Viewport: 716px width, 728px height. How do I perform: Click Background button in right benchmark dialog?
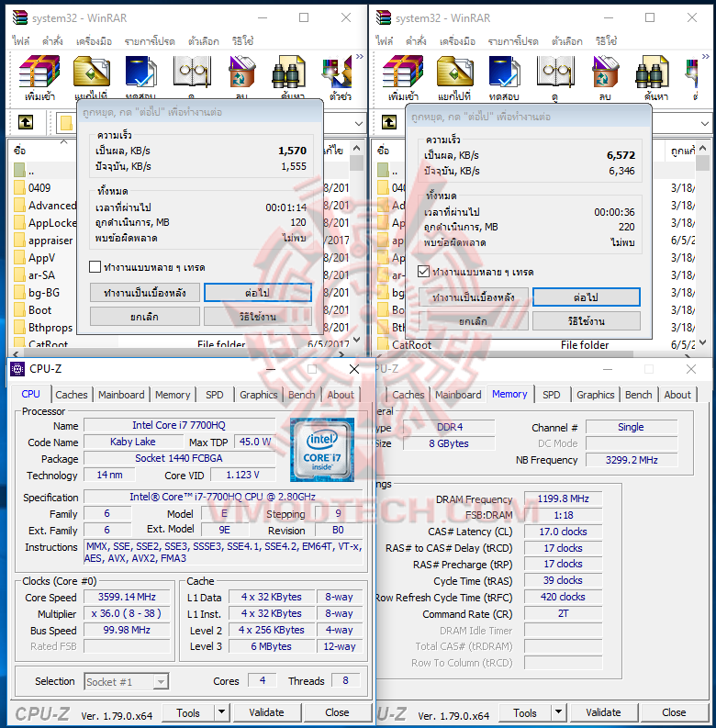click(474, 297)
